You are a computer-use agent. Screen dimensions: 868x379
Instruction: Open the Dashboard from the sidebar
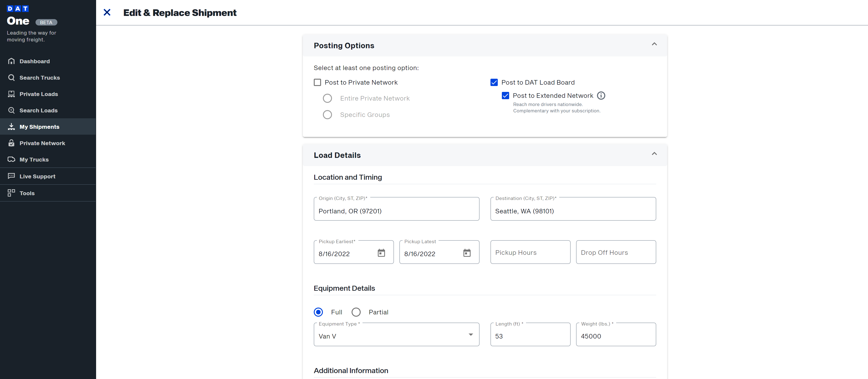coord(35,61)
